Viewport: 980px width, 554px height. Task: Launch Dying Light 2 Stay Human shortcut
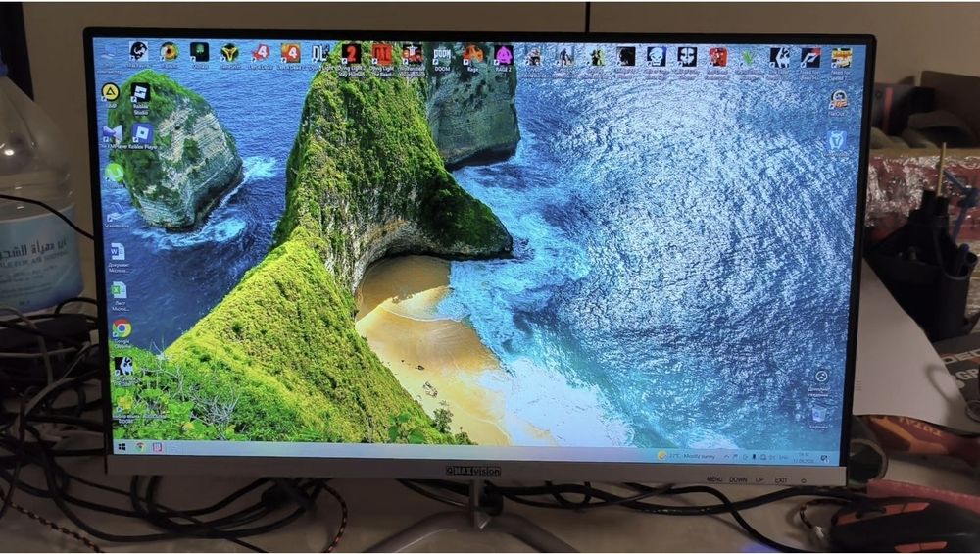pyautogui.click(x=351, y=57)
